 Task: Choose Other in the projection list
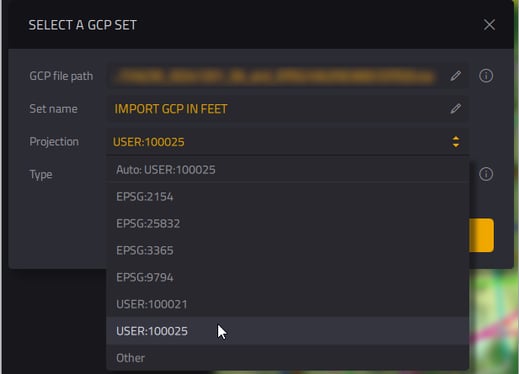288,358
